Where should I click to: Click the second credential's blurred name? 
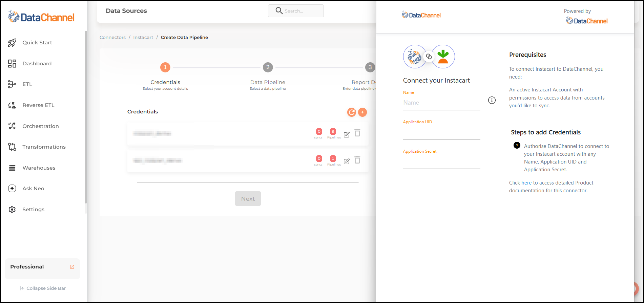tap(158, 161)
